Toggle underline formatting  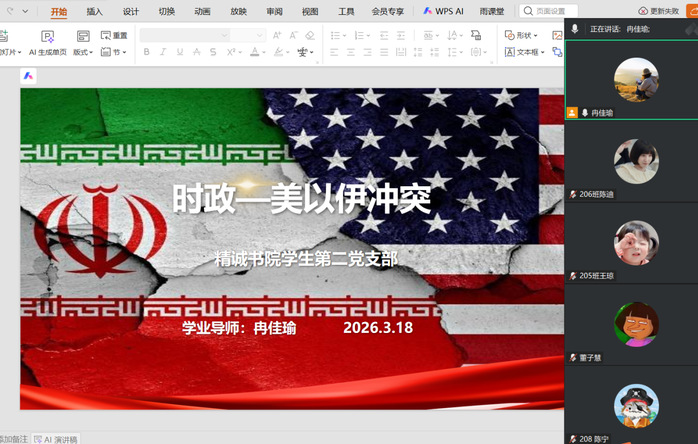[179, 52]
